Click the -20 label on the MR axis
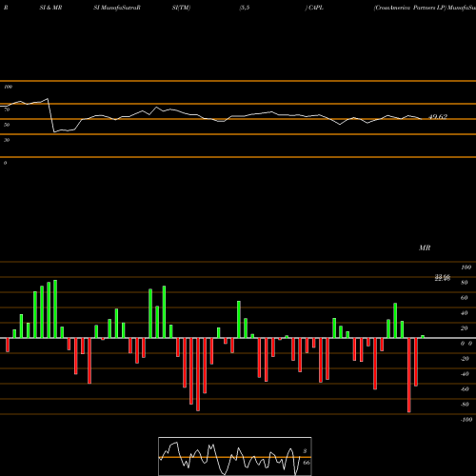This screenshot has height=476, width=476. point(465,359)
